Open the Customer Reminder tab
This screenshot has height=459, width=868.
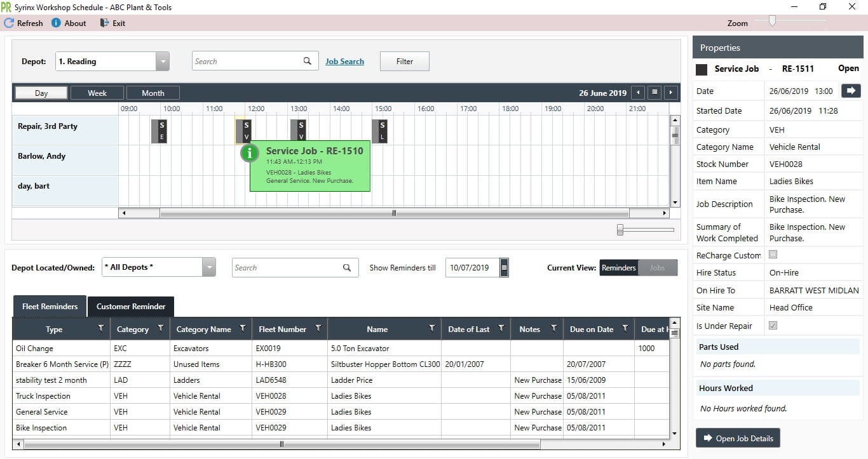(131, 307)
